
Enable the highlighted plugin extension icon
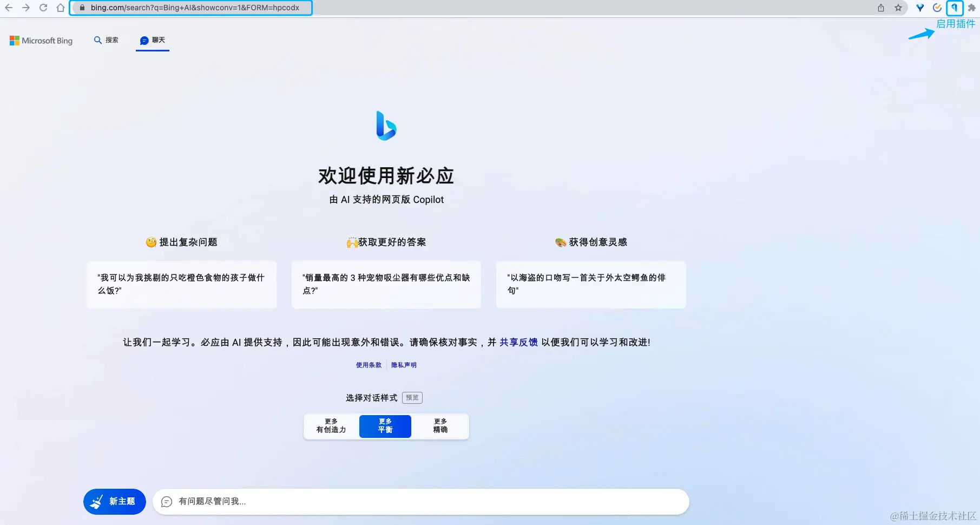[955, 8]
